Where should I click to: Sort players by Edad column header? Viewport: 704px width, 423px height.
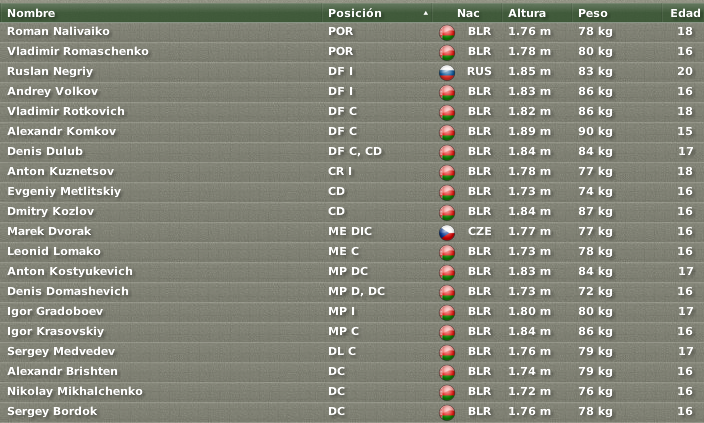click(x=685, y=13)
